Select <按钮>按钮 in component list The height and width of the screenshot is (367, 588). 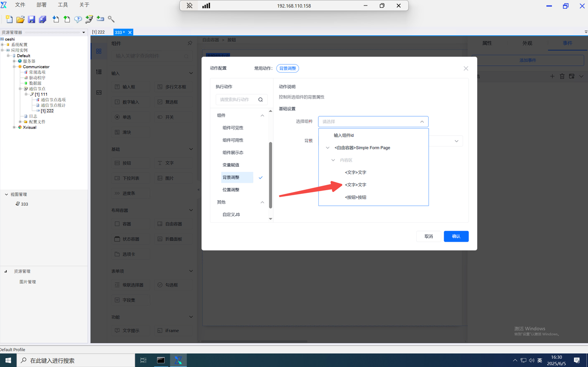356,197
